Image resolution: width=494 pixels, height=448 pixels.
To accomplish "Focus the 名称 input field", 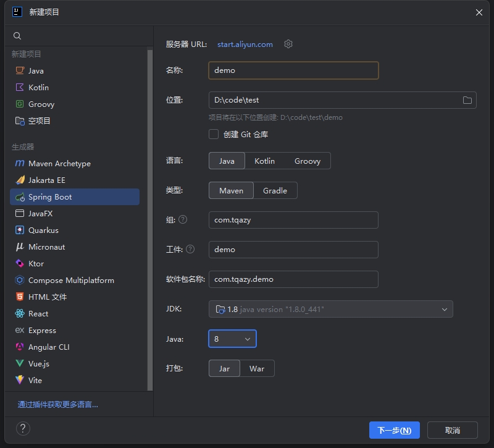I will 294,70.
